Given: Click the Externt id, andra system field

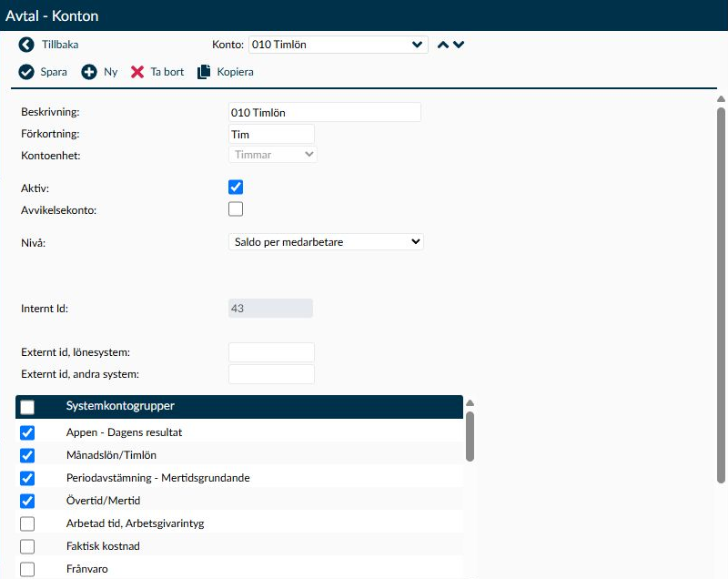Looking at the screenshot, I should pyautogui.click(x=271, y=374).
